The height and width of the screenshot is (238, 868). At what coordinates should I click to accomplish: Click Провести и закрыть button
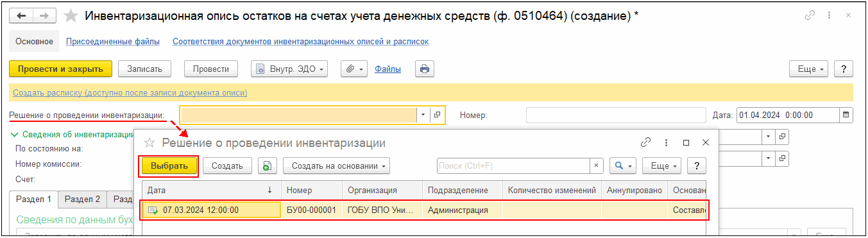pos(61,69)
